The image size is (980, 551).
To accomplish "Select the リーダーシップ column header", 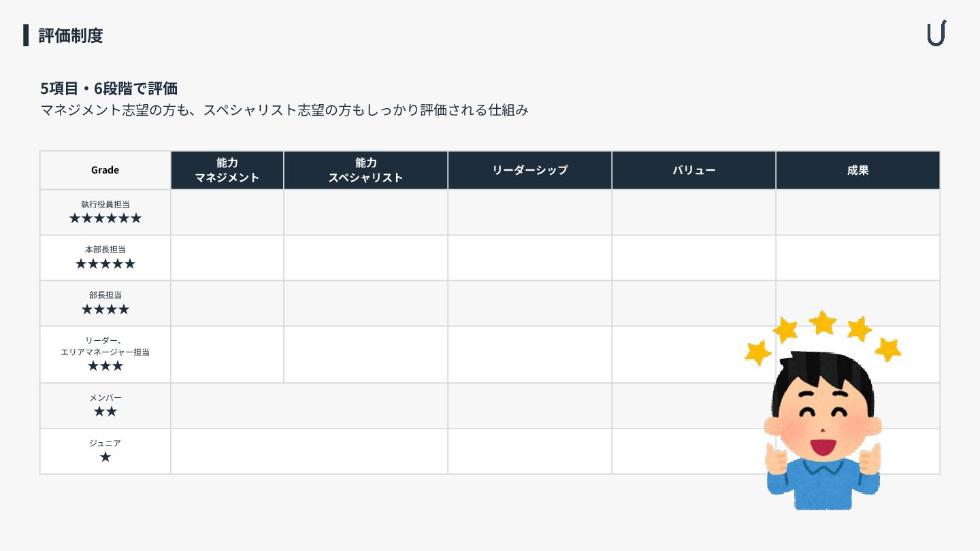I will (529, 170).
